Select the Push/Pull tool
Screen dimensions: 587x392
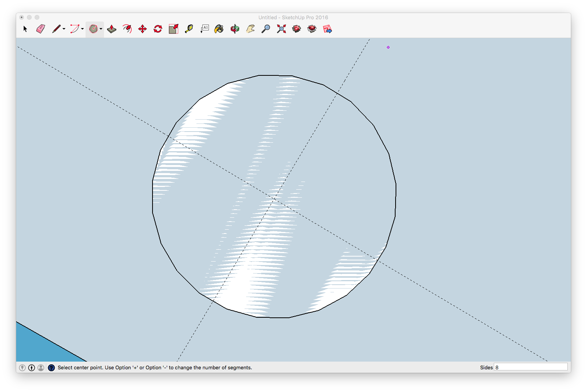pos(112,29)
